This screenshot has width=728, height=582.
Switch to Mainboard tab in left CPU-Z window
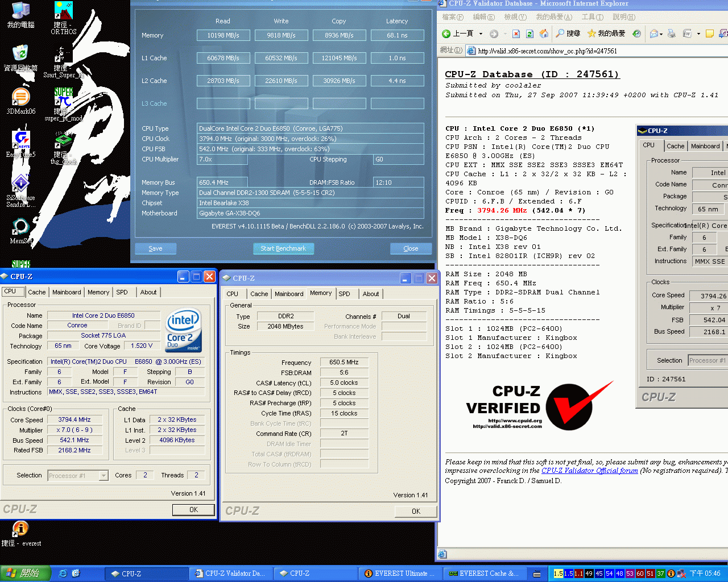click(67, 292)
